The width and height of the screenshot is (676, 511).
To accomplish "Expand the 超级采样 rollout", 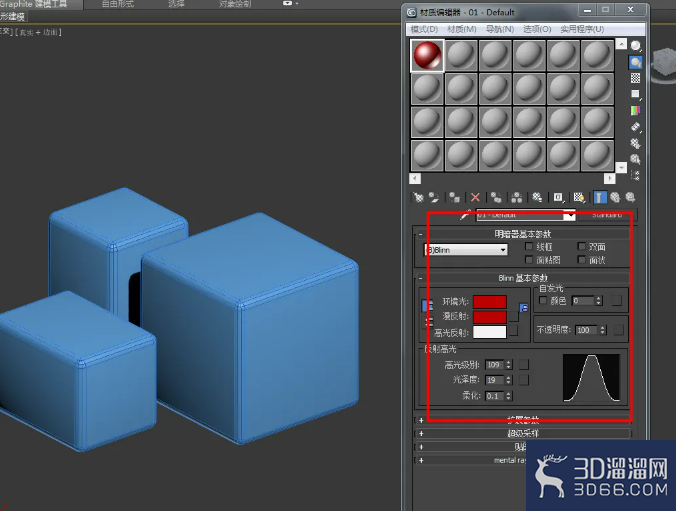I will coord(523,433).
